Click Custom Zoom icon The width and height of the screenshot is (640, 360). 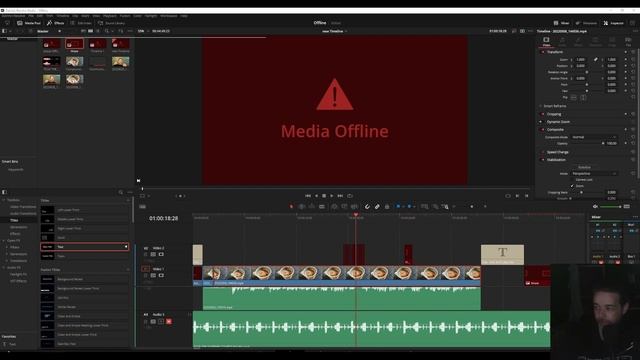point(445,207)
